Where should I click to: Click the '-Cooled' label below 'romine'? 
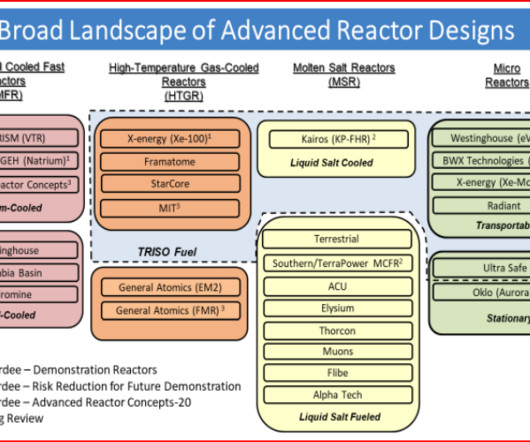pos(18,315)
